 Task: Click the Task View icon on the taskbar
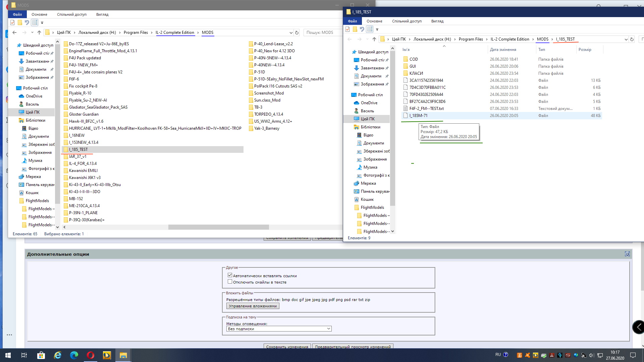pyautogui.click(x=24, y=355)
